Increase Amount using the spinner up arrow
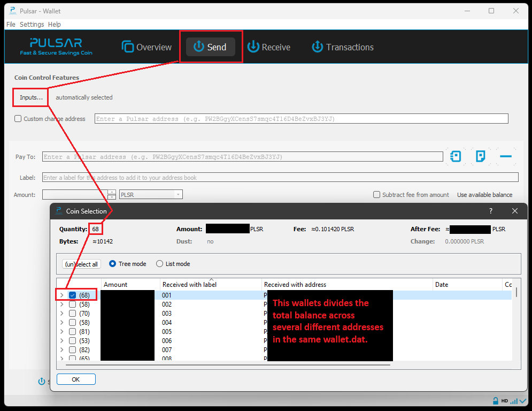Image resolution: width=532 pixels, height=411 pixels. click(111, 192)
